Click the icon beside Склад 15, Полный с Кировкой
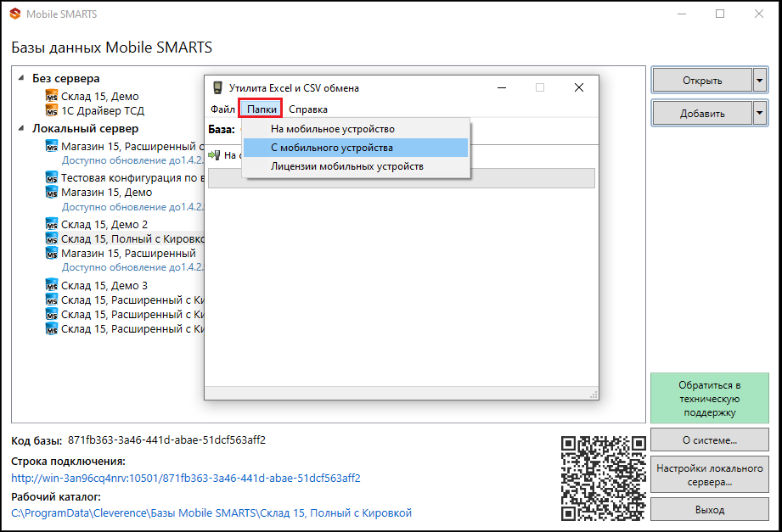This screenshot has height=532, width=782. pos(51,238)
